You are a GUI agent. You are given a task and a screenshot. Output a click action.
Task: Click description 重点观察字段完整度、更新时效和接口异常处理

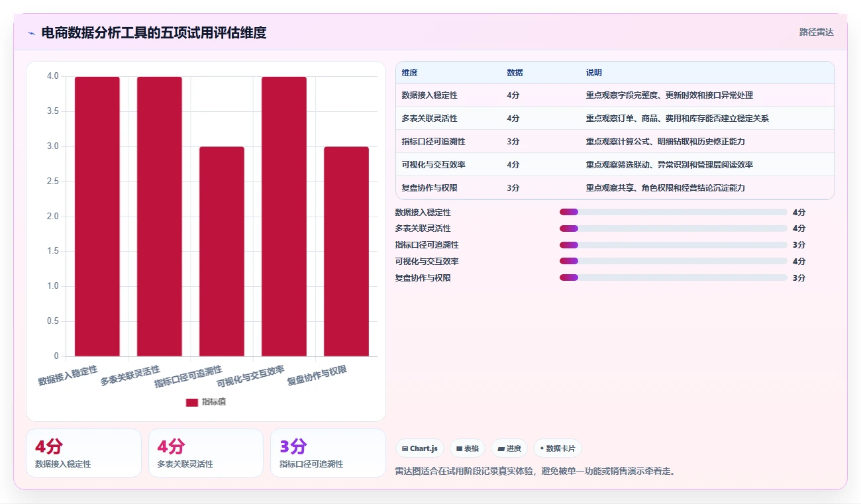click(x=669, y=95)
